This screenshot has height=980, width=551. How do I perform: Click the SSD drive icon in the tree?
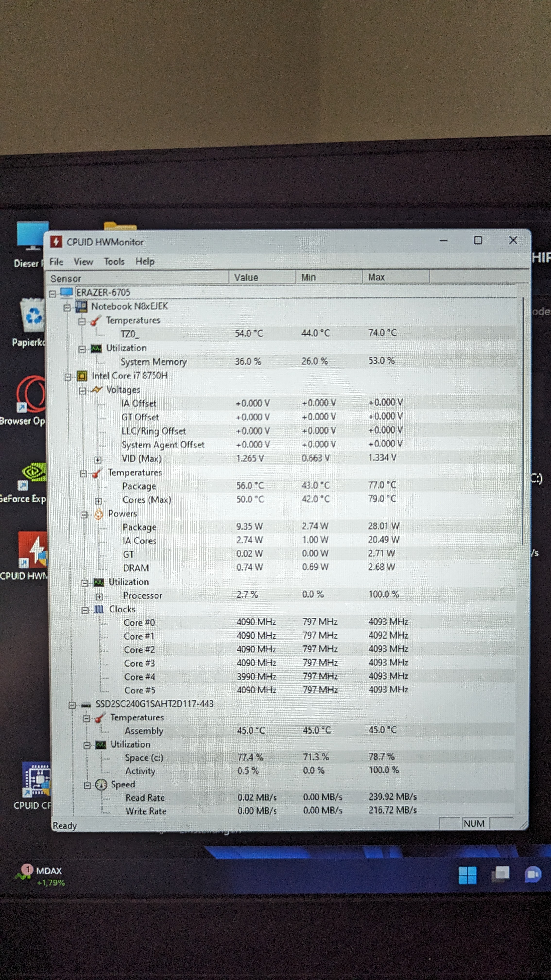tap(86, 705)
